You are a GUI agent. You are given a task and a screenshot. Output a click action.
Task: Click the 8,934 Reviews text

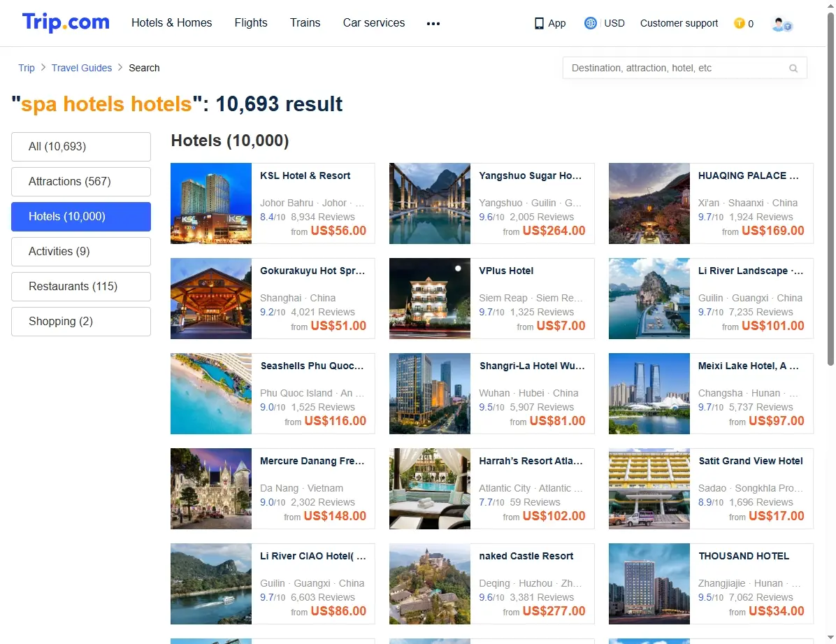click(x=322, y=217)
